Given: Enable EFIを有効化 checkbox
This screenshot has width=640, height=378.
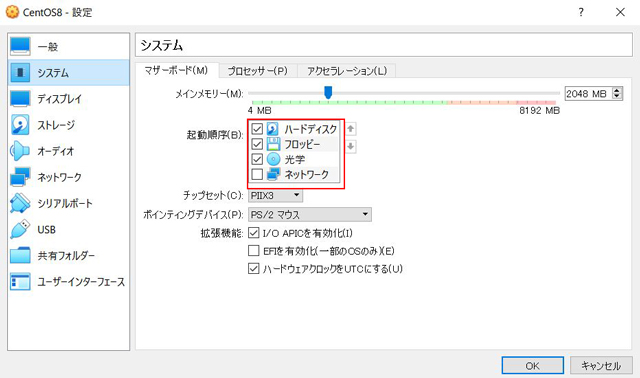Looking at the screenshot, I should tap(253, 251).
